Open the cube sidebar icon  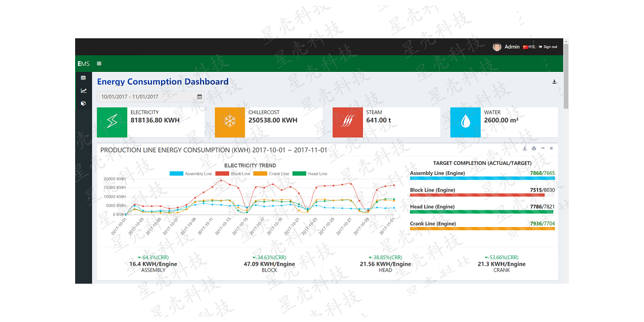[x=83, y=104]
